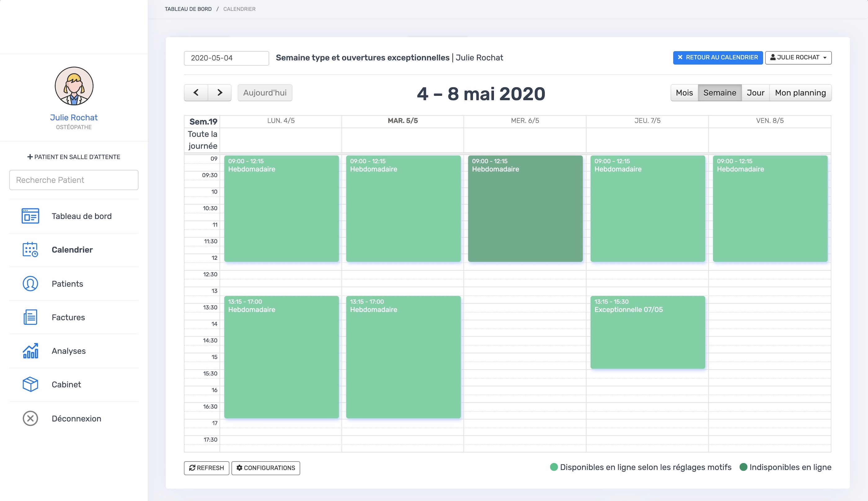Switch to Mois calendar view
Image resolution: width=868 pixels, height=501 pixels.
(x=684, y=92)
